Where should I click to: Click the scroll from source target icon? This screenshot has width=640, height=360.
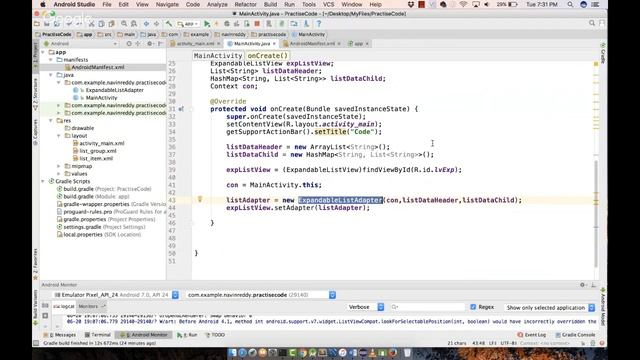[x=129, y=44]
